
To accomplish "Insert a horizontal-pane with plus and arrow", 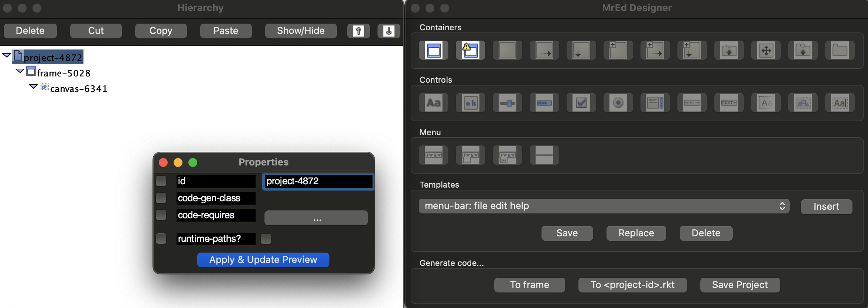I will coord(655,50).
